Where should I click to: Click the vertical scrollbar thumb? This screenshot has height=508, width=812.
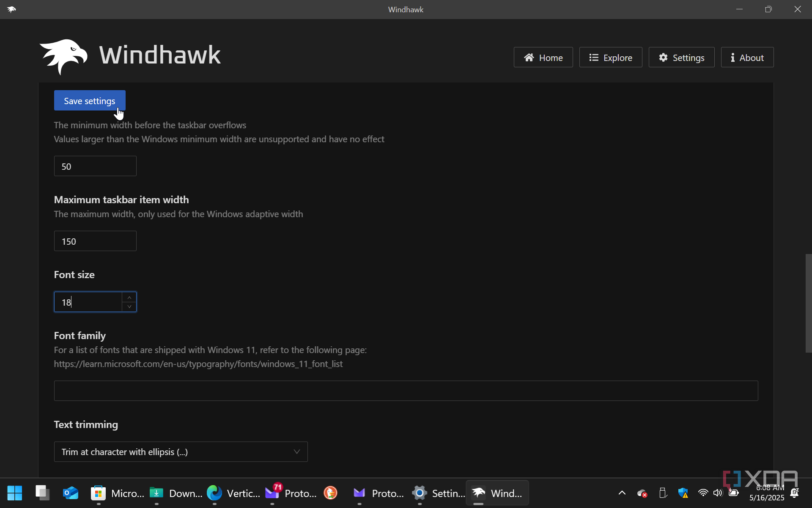click(809, 303)
